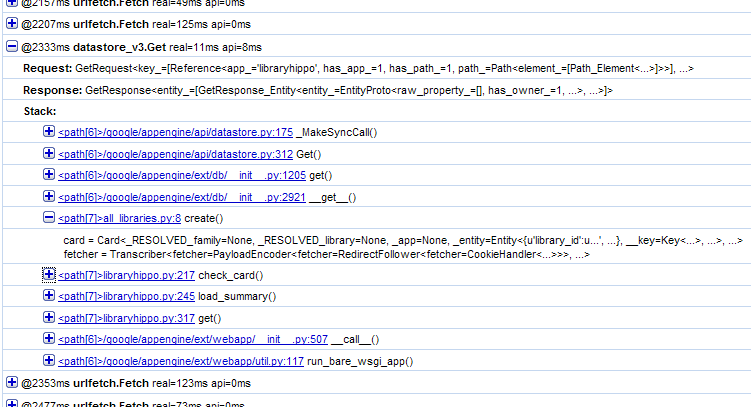The height and width of the screenshot is (407, 751).
Task: Open the all_libraries.py:8 source link
Action: tap(119, 218)
